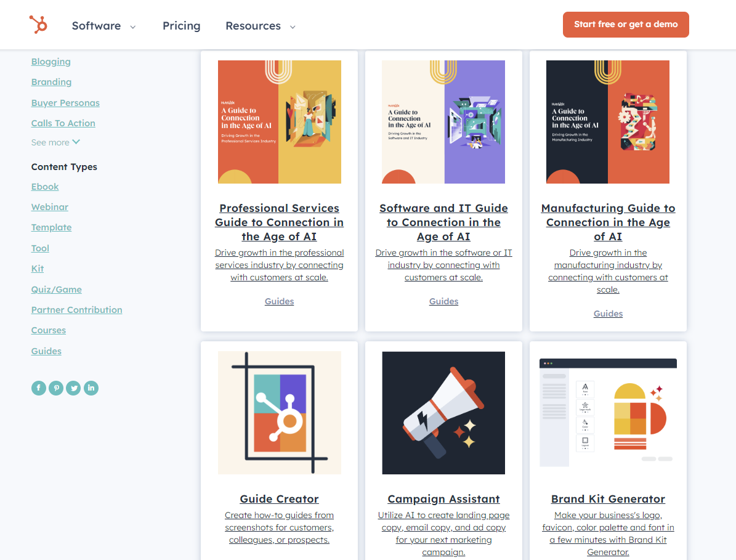Screen dimensions: 736x560
Task: Expand the Software menu chevron
Action: 133,26
